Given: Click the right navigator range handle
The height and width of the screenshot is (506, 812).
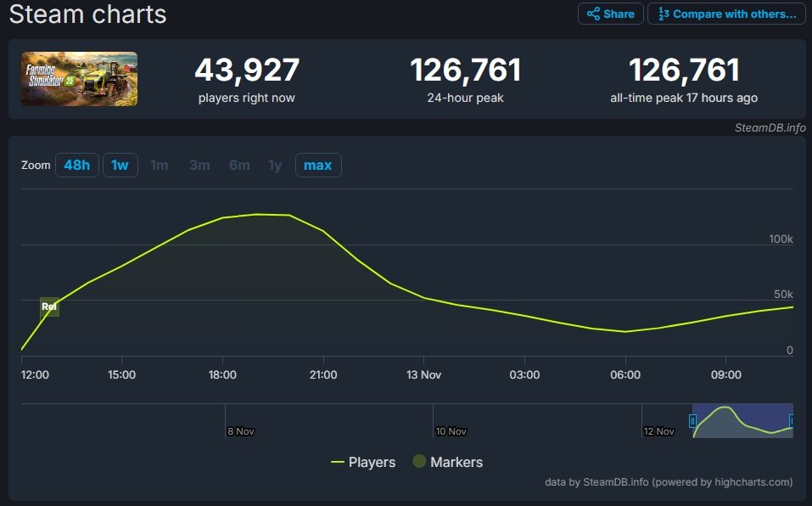Looking at the screenshot, I should click(x=792, y=420).
